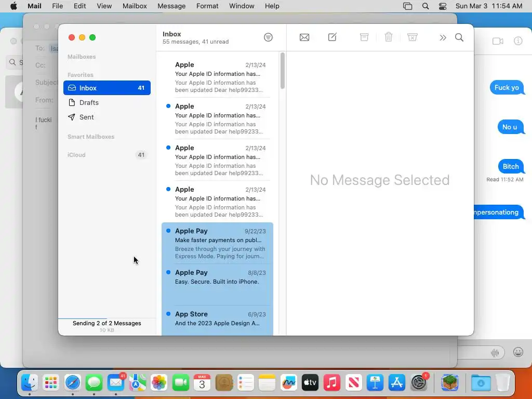Open search in Mail toolbar
The image size is (532, 399).
pyautogui.click(x=459, y=37)
